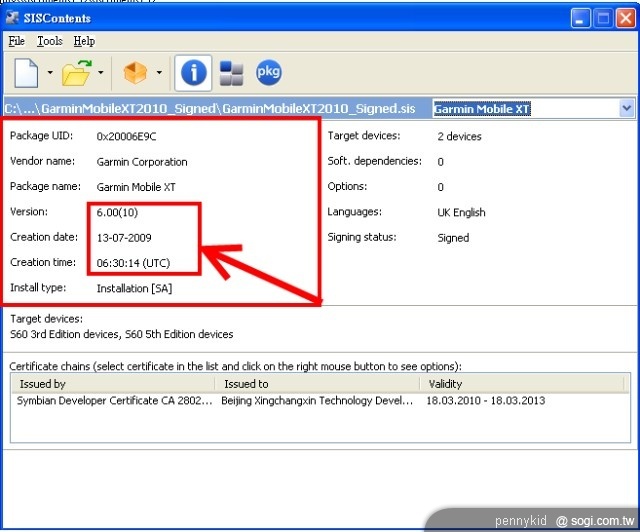This screenshot has height=532, width=640.
Task: Click the New file toolbar icon
Action: tap(26, 73)
